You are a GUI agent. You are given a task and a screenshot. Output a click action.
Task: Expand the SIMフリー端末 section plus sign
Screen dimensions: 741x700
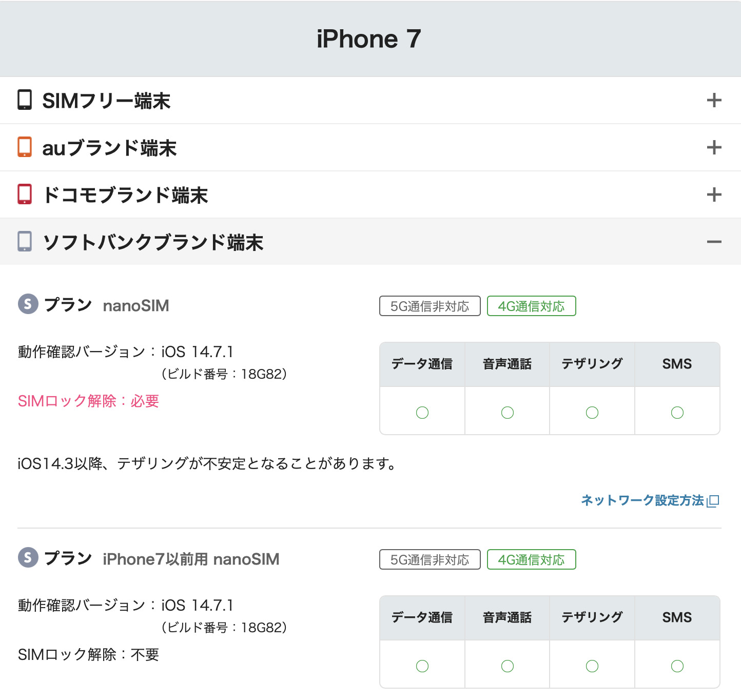click(714, 100)
